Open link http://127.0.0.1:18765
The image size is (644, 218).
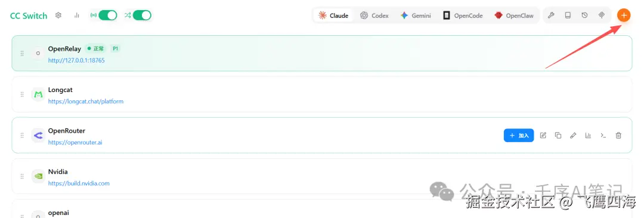[x=76, y=60]
